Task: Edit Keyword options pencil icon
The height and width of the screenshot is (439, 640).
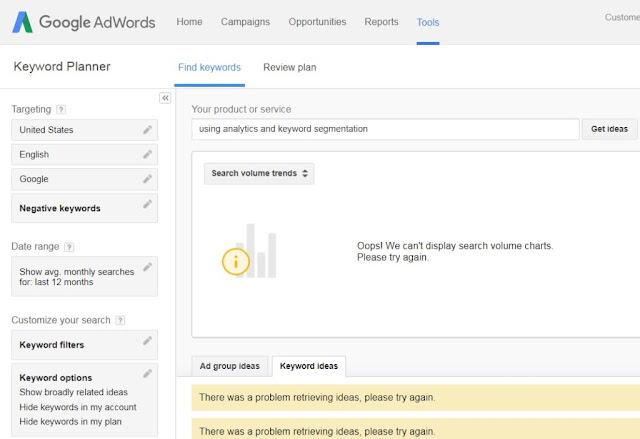Action: point(147,373)
